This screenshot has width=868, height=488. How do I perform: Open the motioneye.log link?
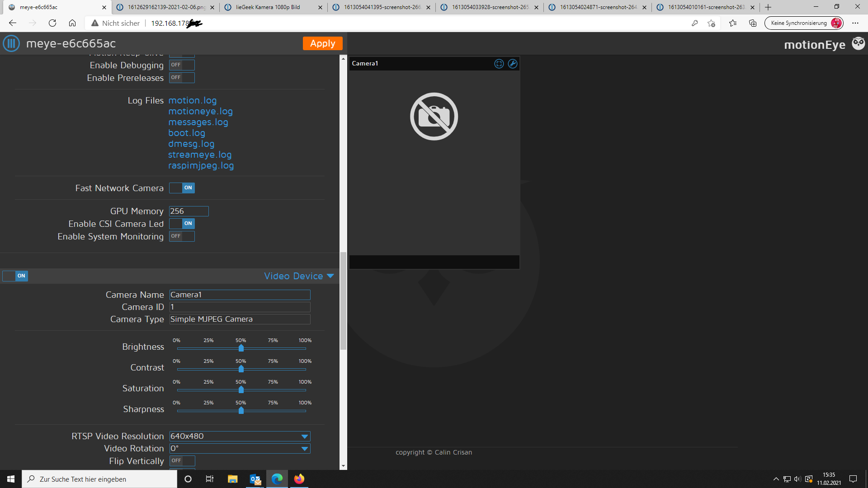[x=200, y=111]
